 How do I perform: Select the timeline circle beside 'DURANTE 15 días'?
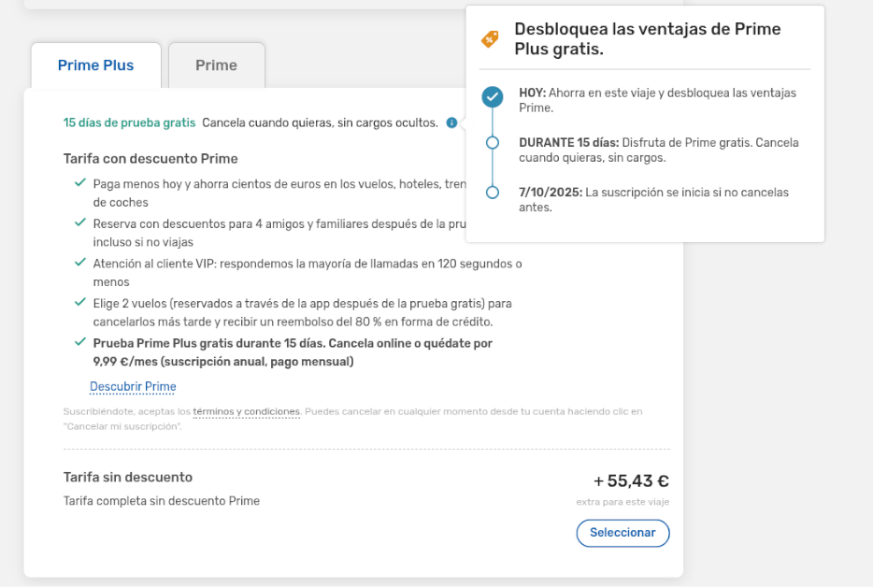[x=493, y=143]
